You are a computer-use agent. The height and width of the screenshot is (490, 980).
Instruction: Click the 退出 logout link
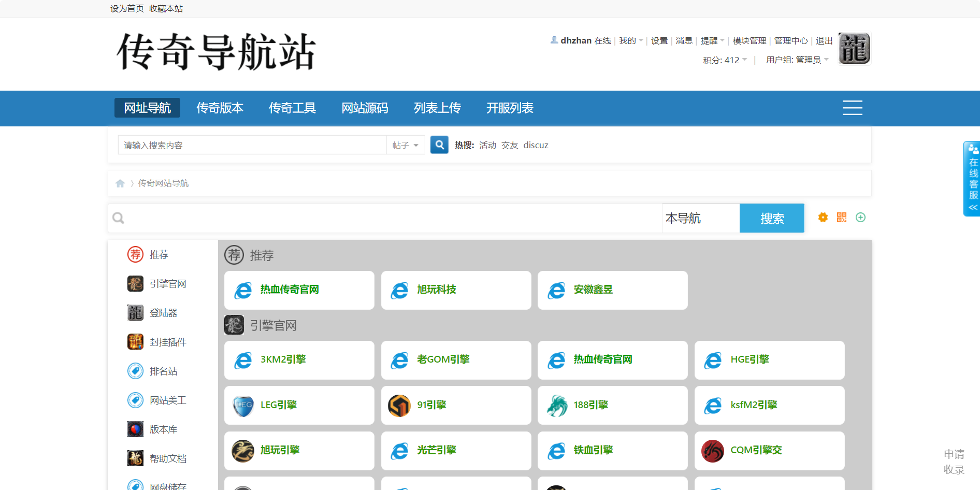(x=824, y=40)
